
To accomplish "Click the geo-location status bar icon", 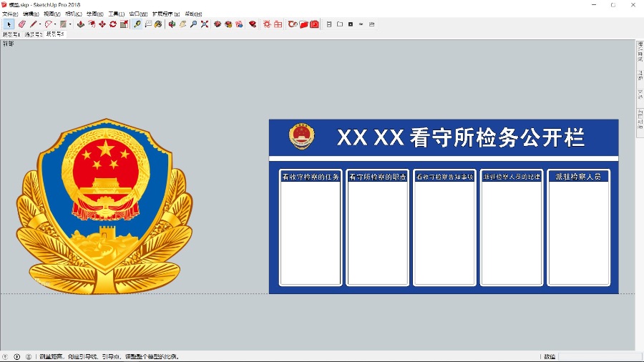I will (5, 357).
